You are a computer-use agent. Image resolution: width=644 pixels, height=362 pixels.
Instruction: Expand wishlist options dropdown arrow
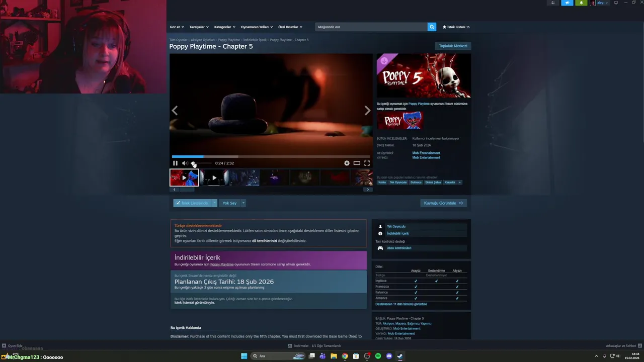214,203
